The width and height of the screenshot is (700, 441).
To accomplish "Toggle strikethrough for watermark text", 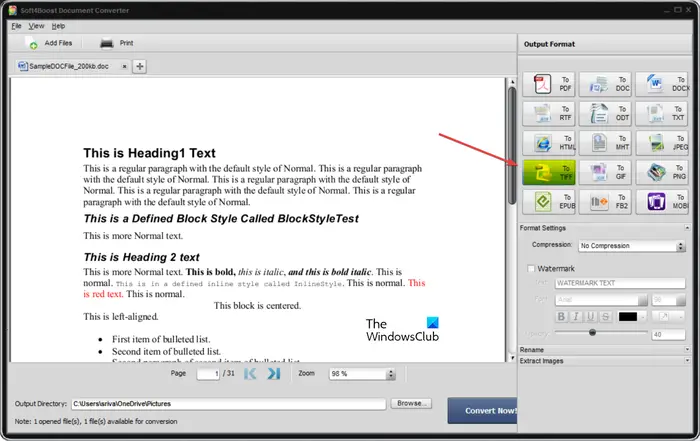I will (x=605, y=316).
